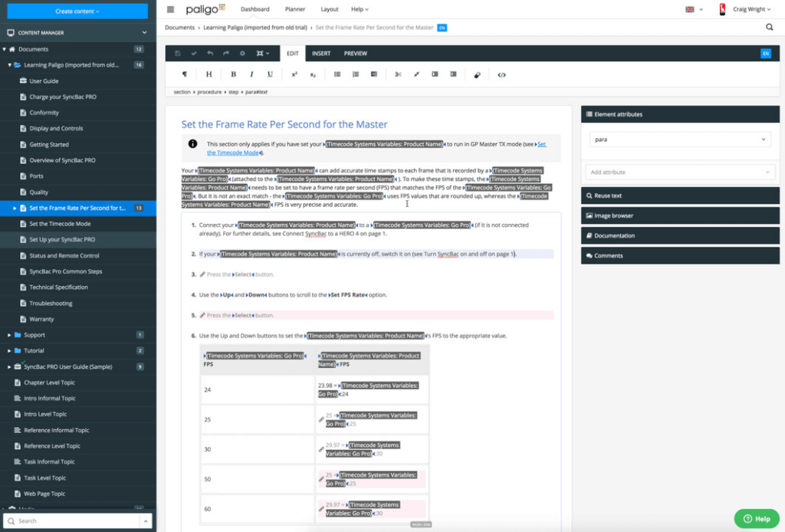Viewport: 785px width, 532px height.
Task: Open the language flag dropdown
Action: pos(694,9)
